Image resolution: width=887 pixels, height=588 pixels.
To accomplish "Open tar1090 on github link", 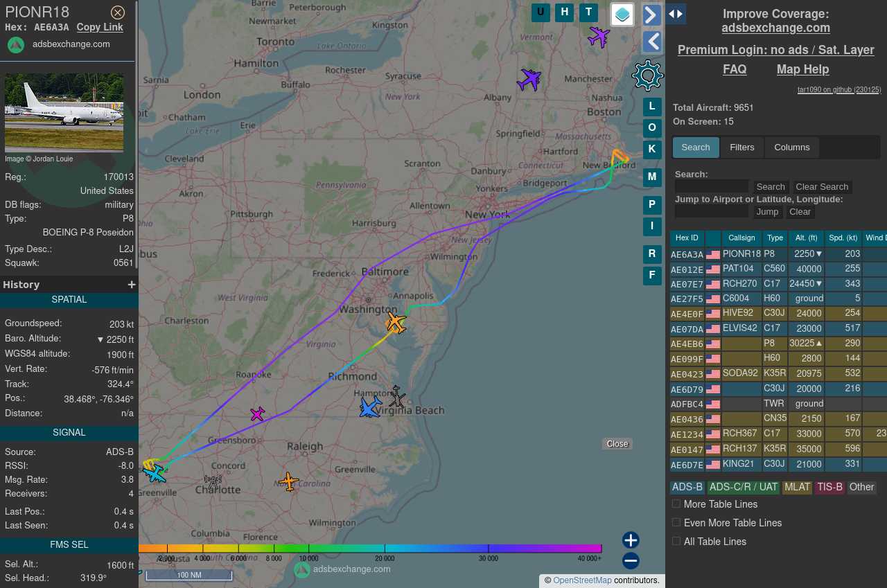I will click(x=839, y=89).
